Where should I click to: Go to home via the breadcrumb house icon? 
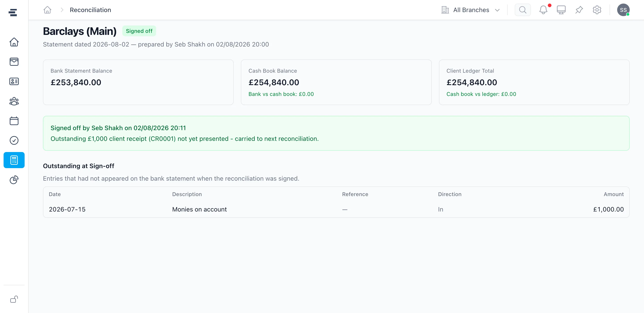tap(47, 10)
